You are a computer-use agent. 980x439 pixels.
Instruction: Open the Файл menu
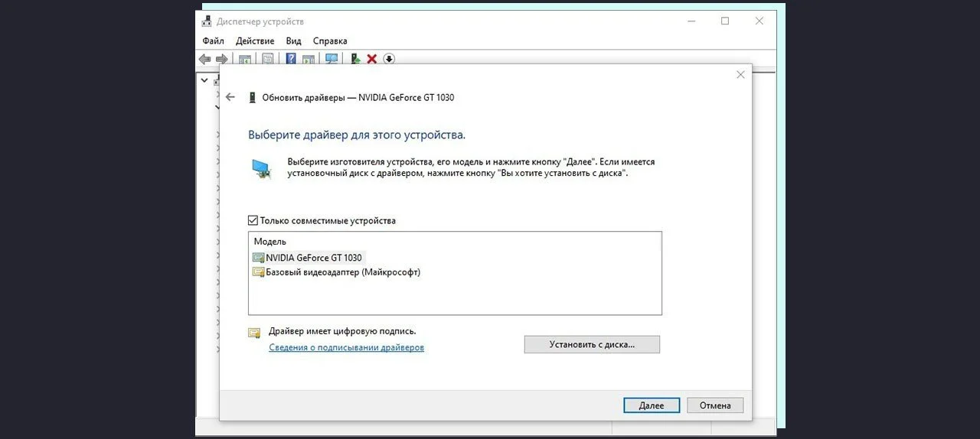click(214, 41)
